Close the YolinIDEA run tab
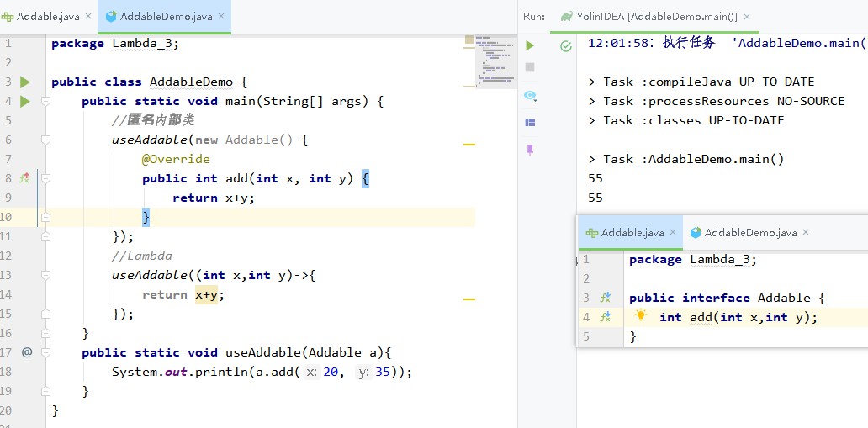Image resolution: width=868 pixels, height=428 pixels. (x=746, y=17)
